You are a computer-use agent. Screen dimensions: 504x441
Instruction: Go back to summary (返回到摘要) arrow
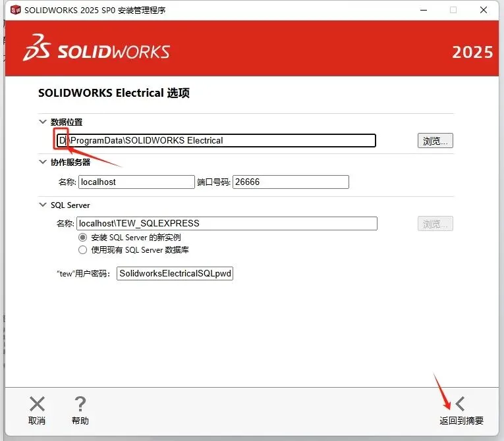click(x=461, y=404)
